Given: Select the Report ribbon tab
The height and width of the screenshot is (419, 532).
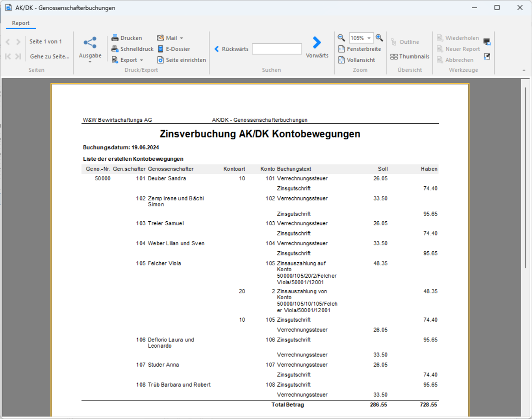Looking at the screenshot, I should [x=21, y=23].
